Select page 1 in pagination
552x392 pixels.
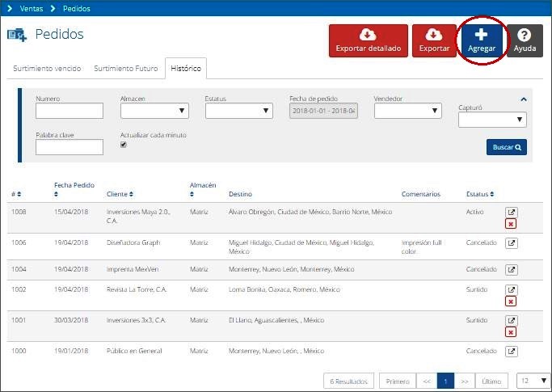point(445,381)
